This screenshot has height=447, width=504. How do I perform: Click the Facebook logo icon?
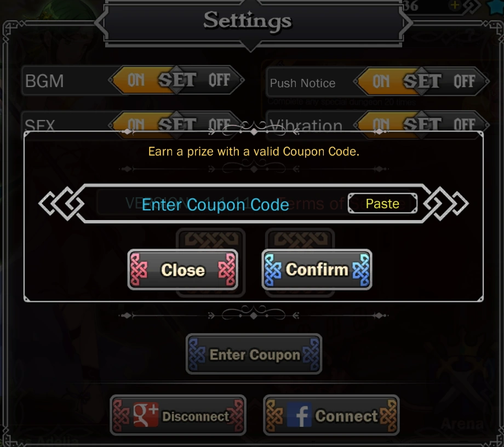(299, 415)
